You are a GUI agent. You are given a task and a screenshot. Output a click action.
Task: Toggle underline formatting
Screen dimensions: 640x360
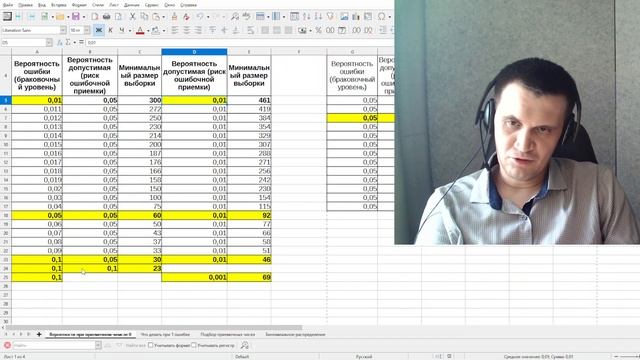pos(122,30)
